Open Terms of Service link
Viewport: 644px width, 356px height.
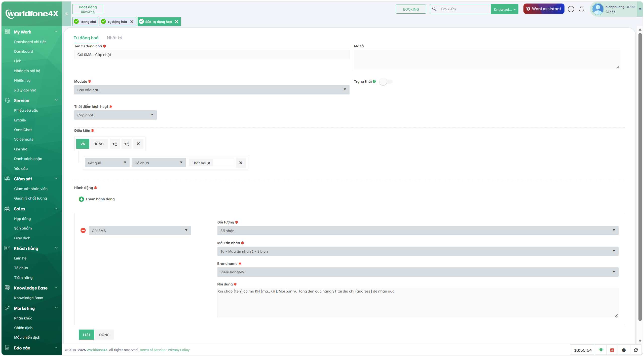click(x=152, y=350)
